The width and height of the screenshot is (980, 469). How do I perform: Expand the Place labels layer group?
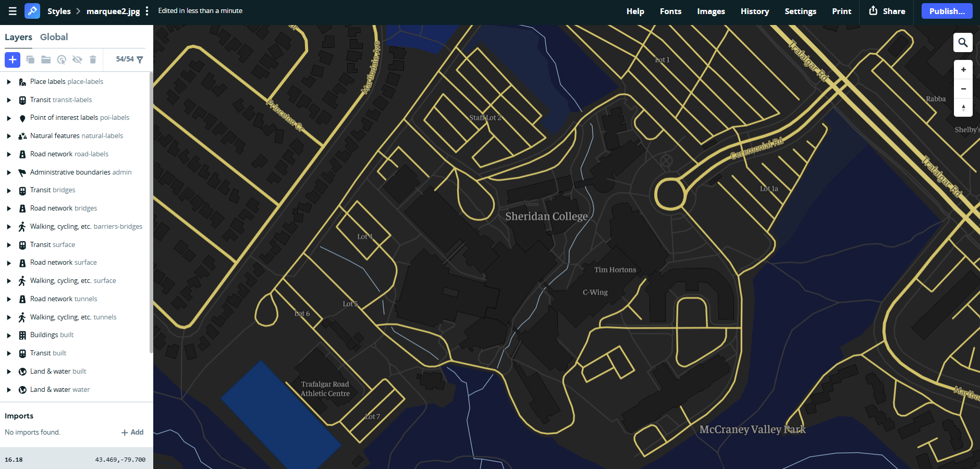(9, 82)
